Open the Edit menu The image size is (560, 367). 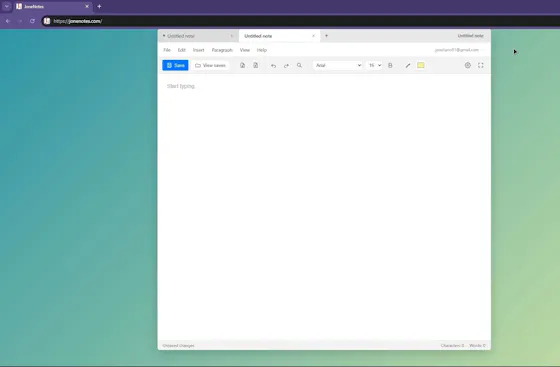click(182, 50)
